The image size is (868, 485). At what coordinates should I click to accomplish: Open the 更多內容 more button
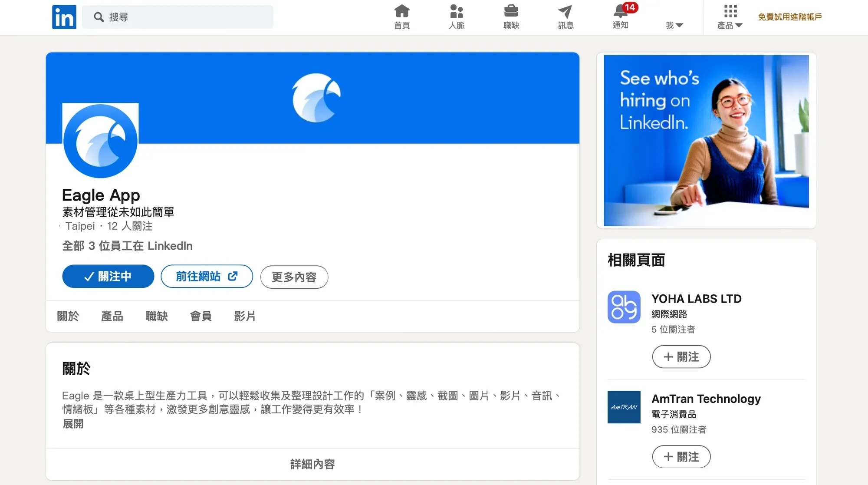(294, 277)
